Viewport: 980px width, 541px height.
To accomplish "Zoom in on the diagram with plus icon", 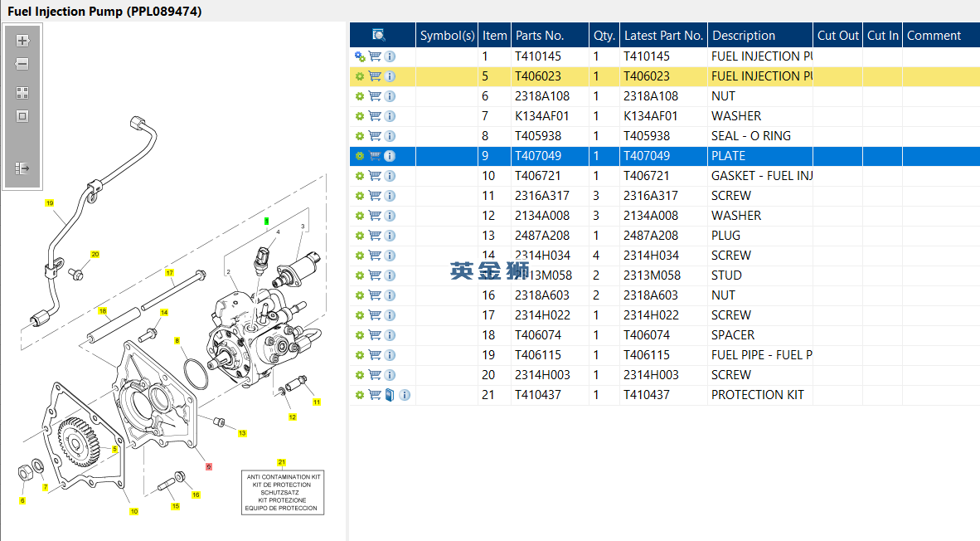I will pos(22,41).
